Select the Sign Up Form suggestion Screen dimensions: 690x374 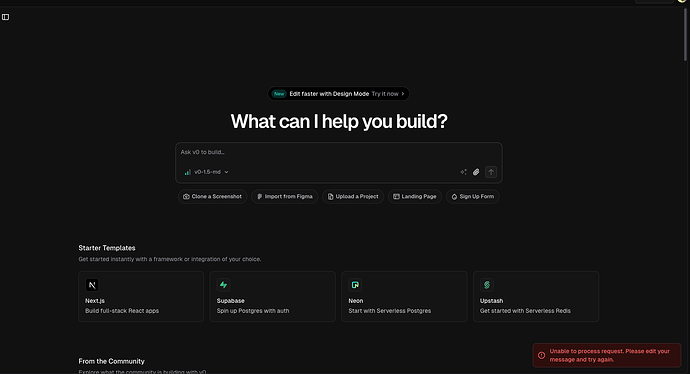473,197
